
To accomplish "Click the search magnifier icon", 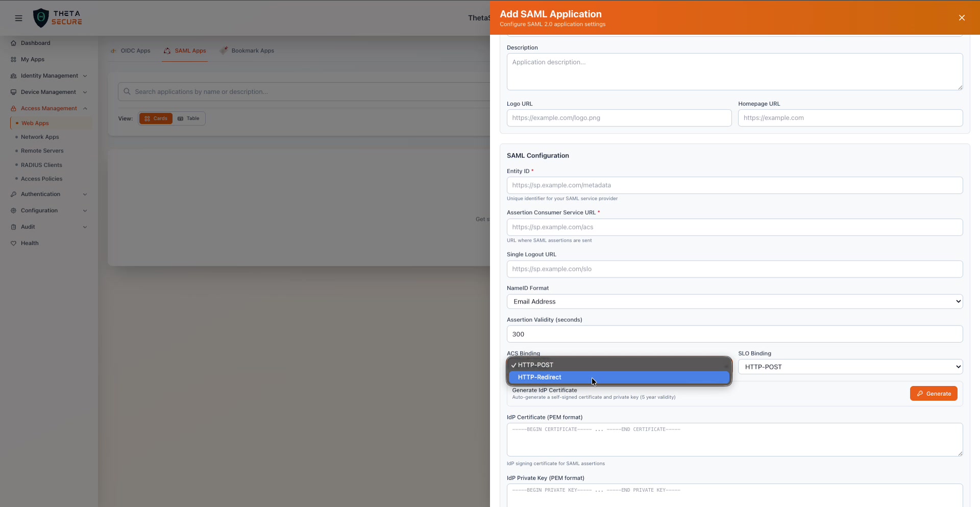I will click(x=127, y=92).
